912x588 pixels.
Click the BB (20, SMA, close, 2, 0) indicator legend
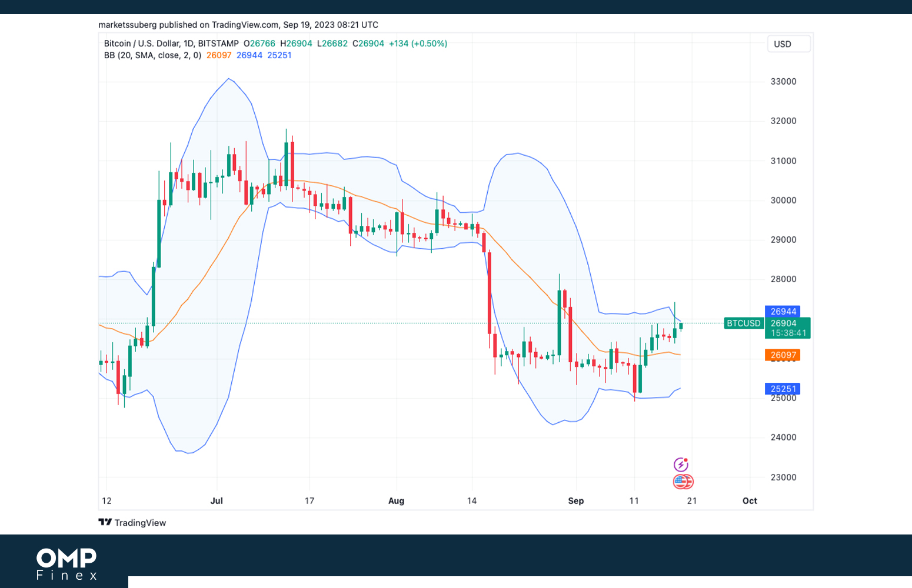152,55
